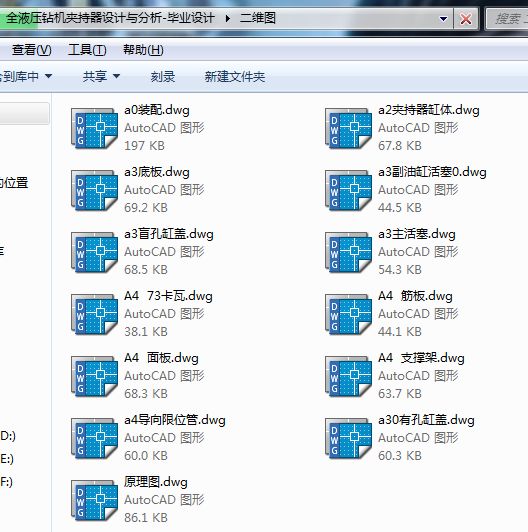Click the 67.8 KB file size text
Screen dimensions: 528x532
click(400, 146)
